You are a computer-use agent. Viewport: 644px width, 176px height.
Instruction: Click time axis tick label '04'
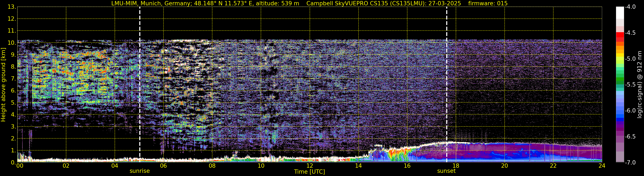tap(115, 166)
